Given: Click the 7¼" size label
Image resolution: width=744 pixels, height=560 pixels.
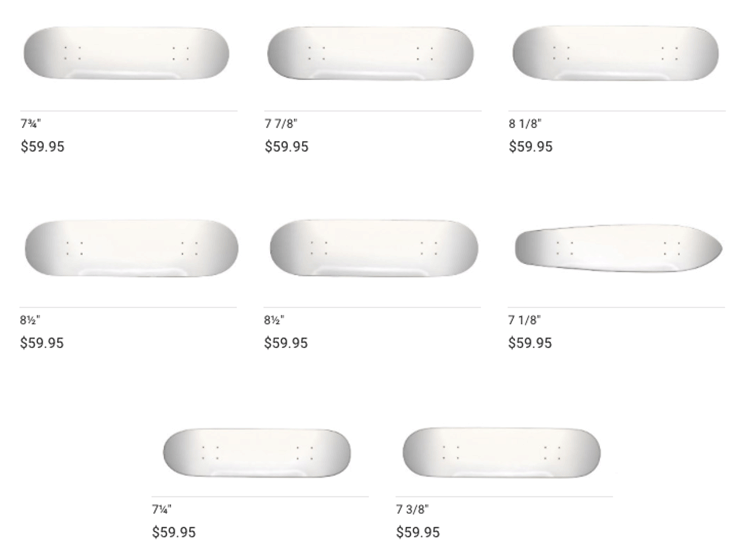Looking at the screenshot, I should 161,509.
